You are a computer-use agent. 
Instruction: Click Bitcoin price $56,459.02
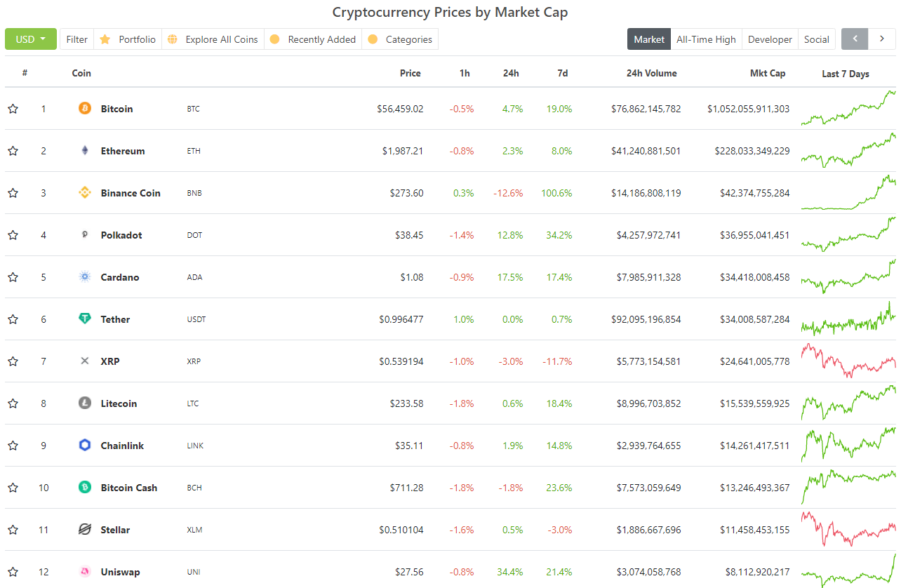point(400,109)
